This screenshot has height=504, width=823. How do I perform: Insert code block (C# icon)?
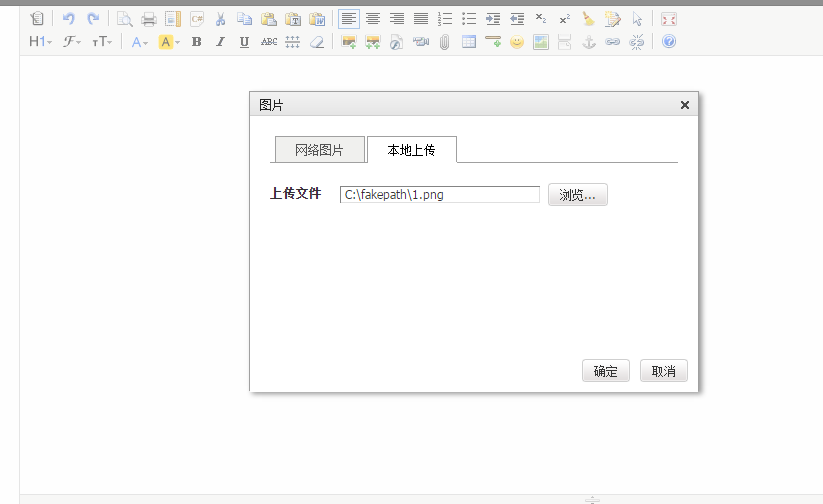click(x=197, y=19)
